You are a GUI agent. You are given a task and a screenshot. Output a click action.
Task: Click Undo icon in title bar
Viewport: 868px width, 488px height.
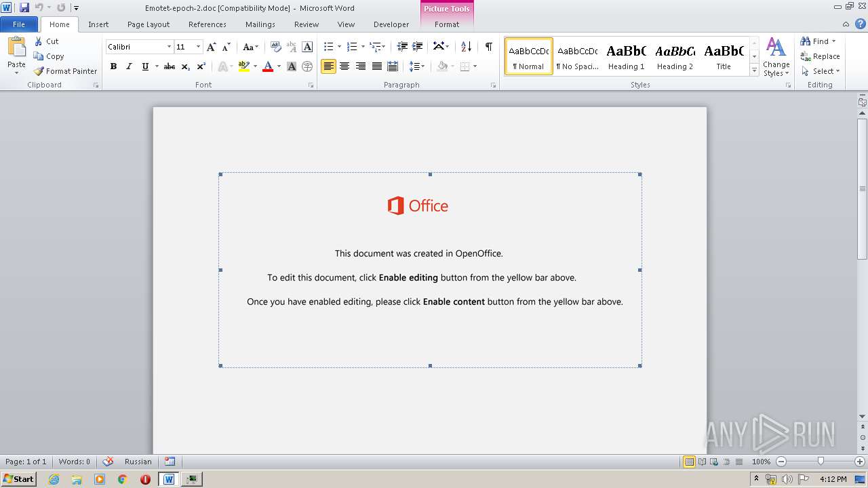click(x=39, y=7)
